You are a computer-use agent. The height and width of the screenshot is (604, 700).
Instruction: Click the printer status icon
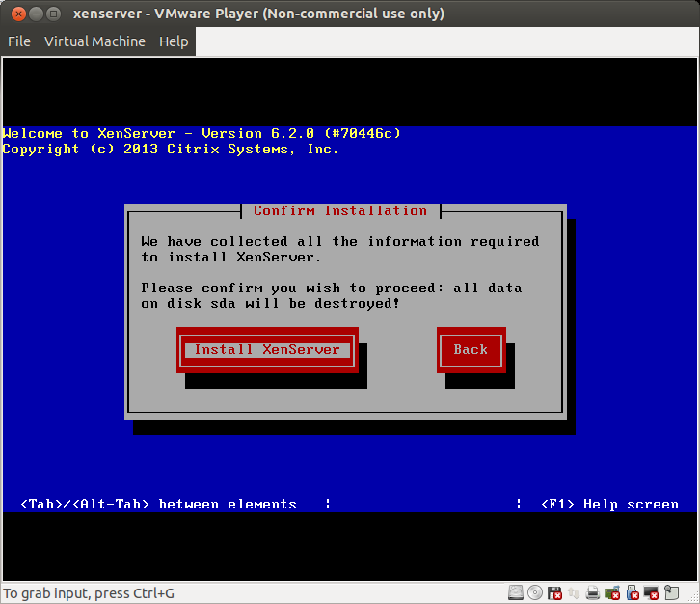pos(593,592)
